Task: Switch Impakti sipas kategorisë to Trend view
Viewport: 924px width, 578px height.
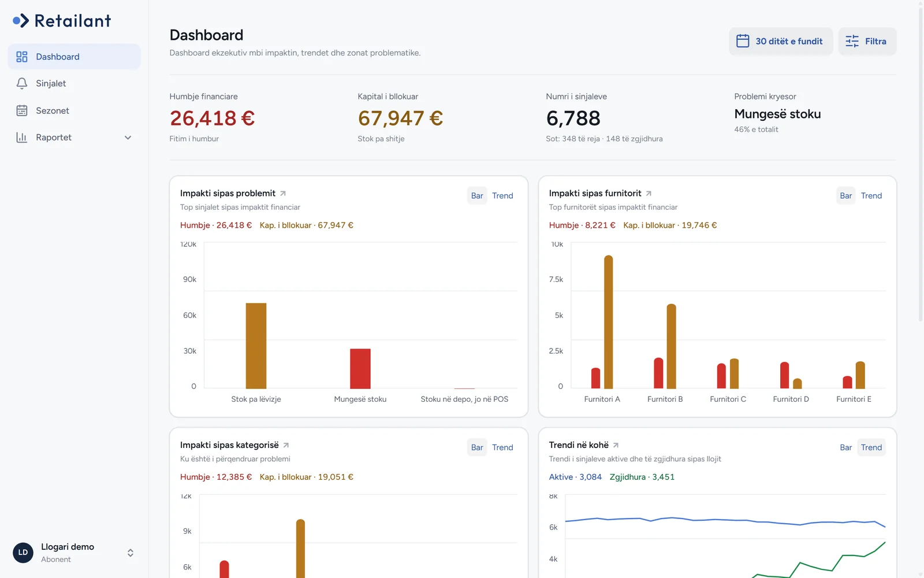Action: click(502, 447)
